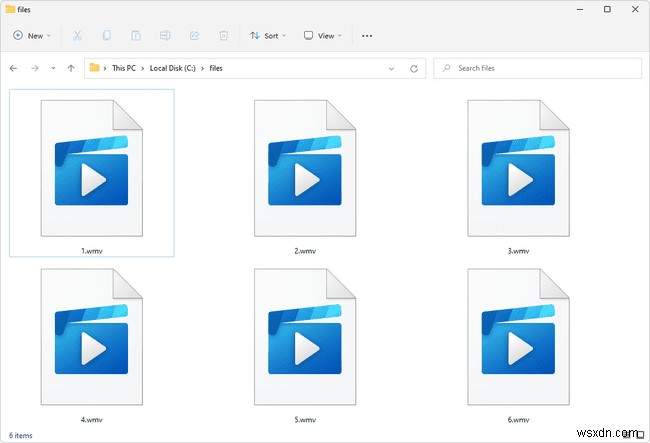Open the See more (...) menu

(366, 35)
